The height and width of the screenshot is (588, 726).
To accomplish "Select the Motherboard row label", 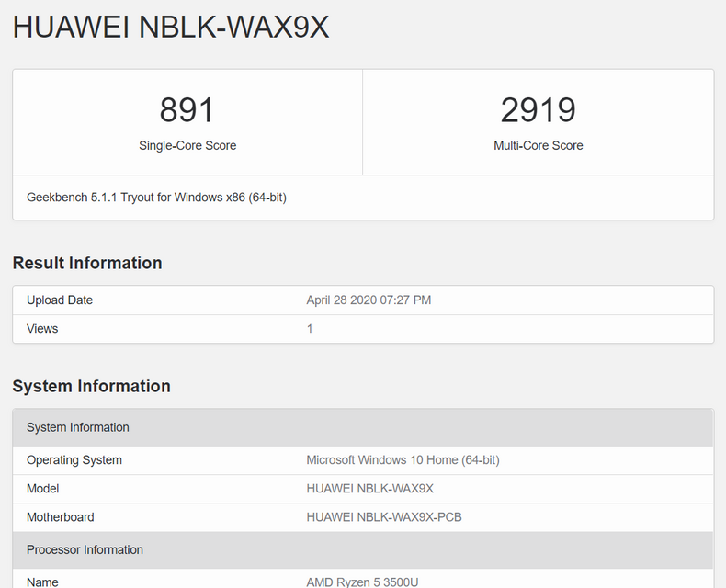I will 61,517.
